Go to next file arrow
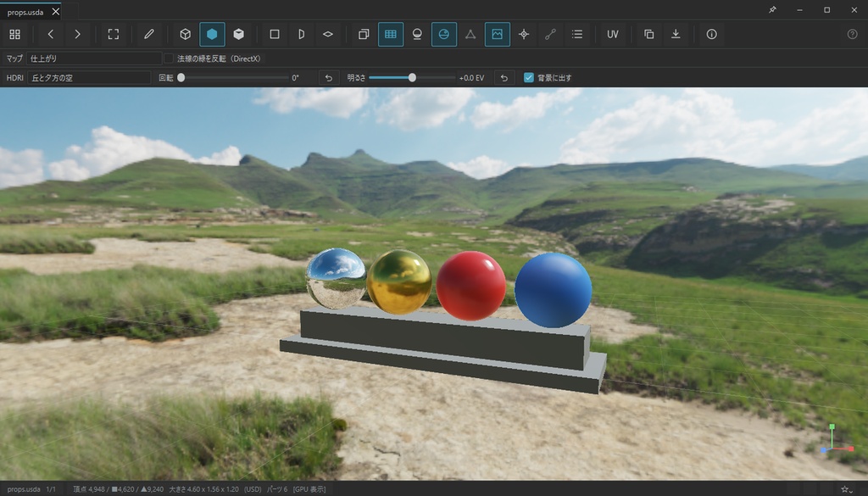 click(77, 34)
